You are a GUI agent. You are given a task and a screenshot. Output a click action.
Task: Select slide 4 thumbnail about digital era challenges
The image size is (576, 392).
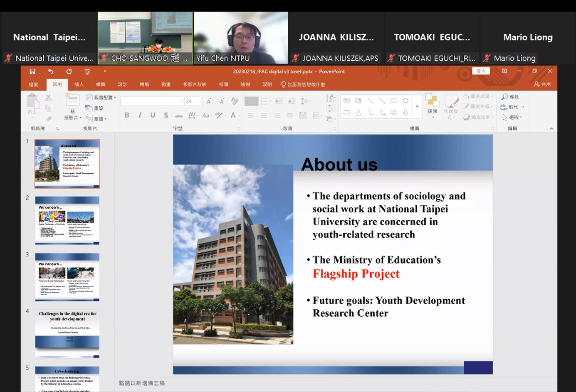67,334
